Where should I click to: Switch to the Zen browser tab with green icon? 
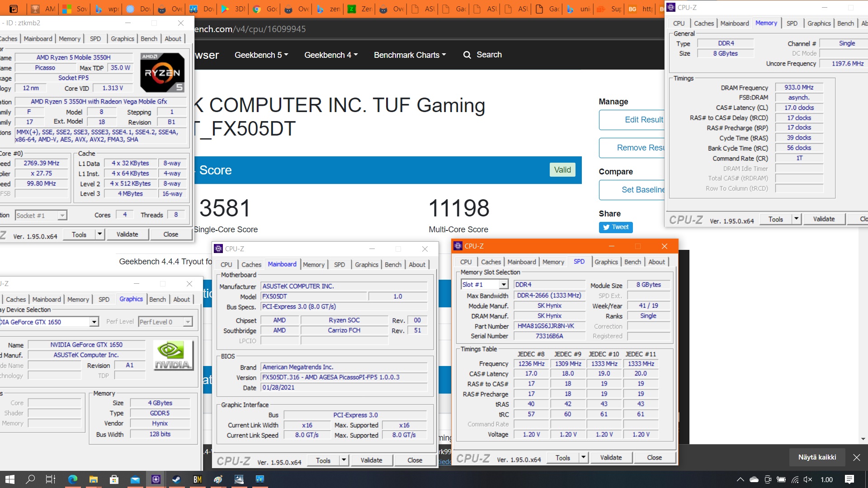coord(360,9)
